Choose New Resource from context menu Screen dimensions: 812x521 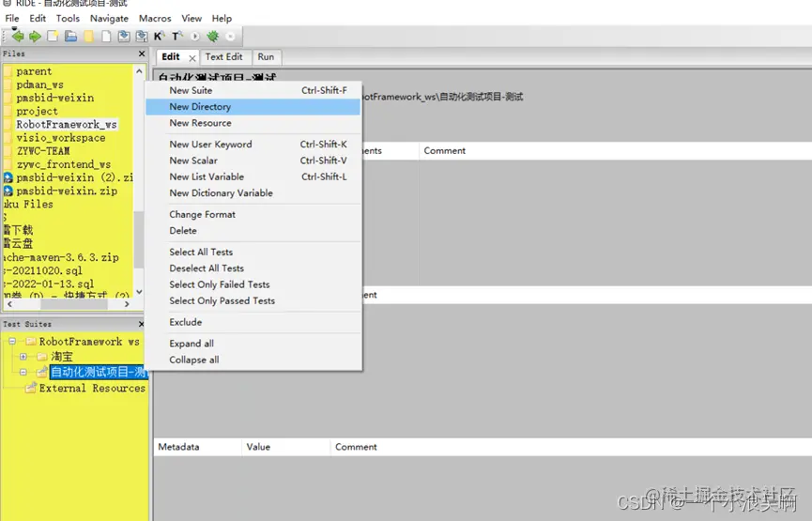[253, 123]
